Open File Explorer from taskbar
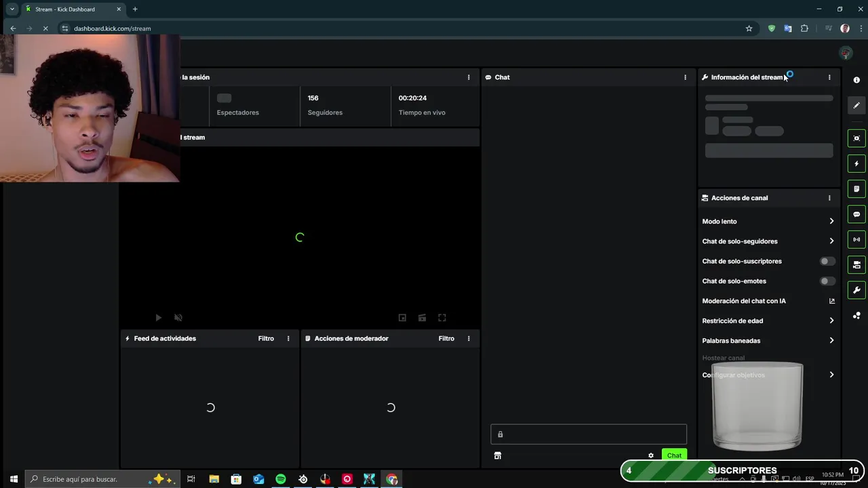The image size is (868, 488). click(x=214, y=479)
